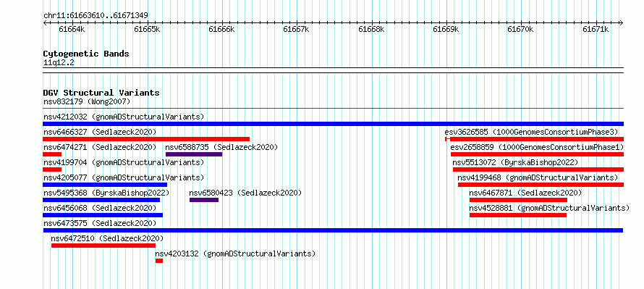Click the DGV Structural Variants track title
644x289 pixels.
tap(101, 93)
